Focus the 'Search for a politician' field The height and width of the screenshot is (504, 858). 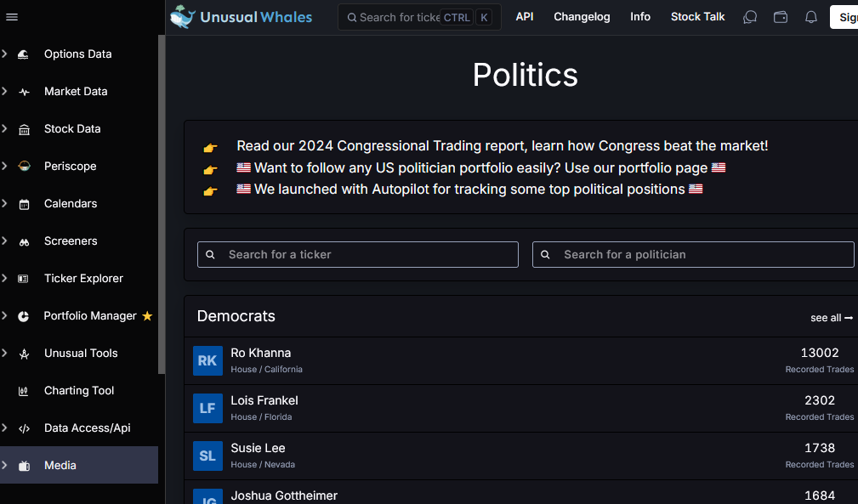(x=693, y=255)
